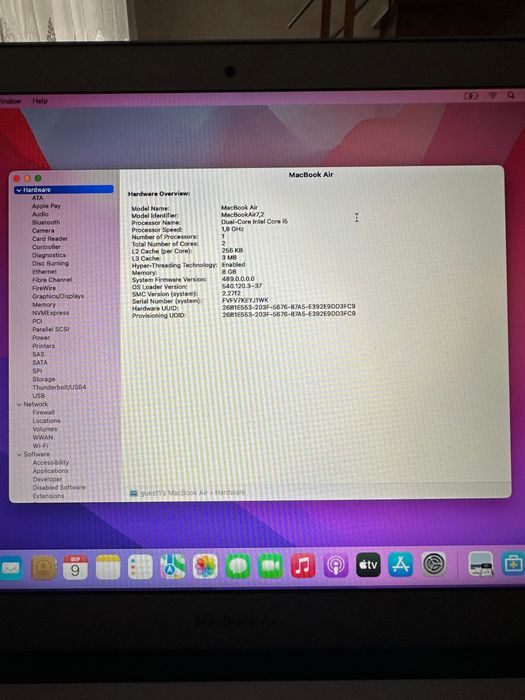Open Spotlight search in the menu bar
Image resolution: width=525 pixels, height=700 pixels.
511,95
